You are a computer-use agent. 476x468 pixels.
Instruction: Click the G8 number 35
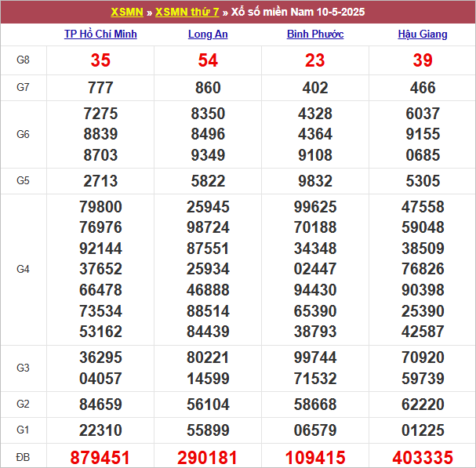point(100,60)
